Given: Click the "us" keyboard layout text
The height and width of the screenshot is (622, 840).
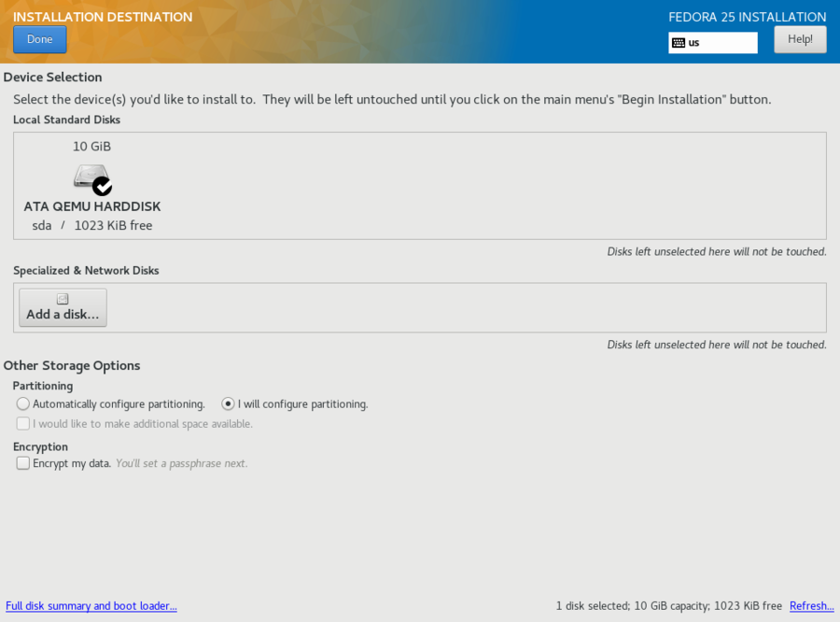Looking at the screenshot, I should pyautogui.click(x=694, y=43).
